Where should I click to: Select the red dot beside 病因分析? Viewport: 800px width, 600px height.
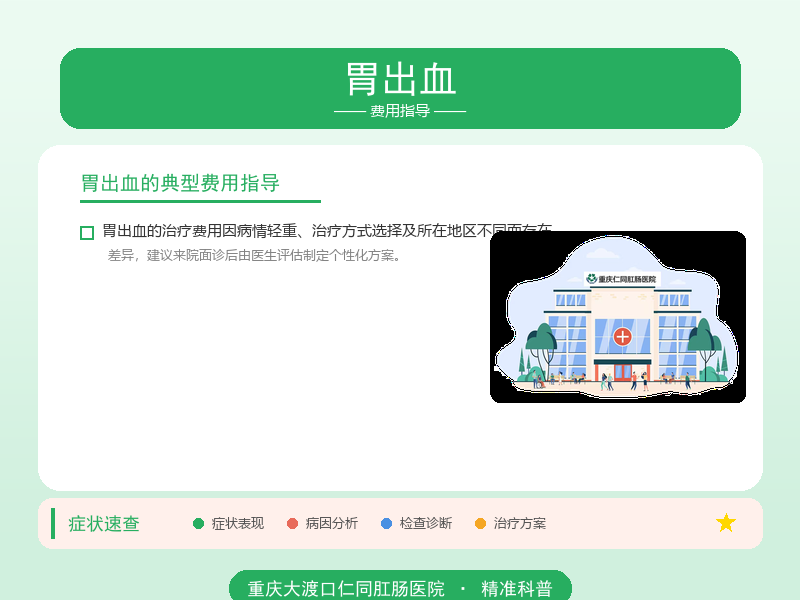tap(292, 523)
